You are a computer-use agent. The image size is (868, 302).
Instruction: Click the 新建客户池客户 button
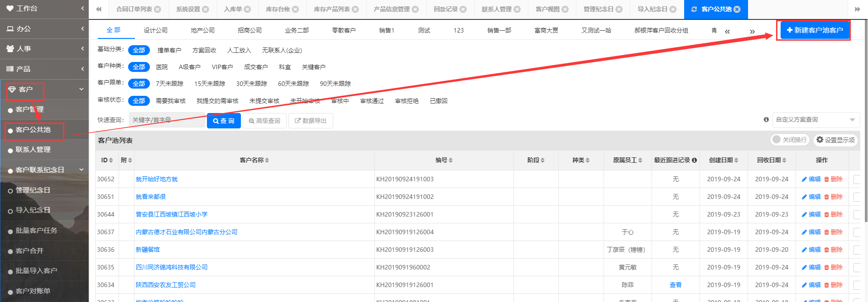coord(814,30)
